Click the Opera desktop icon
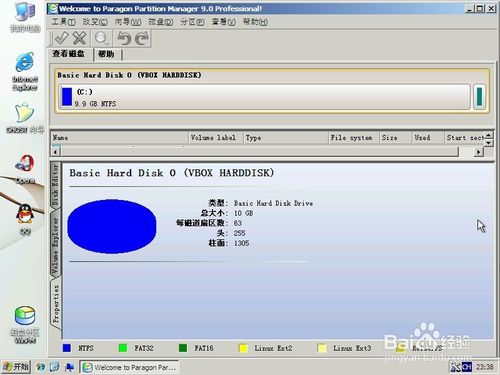Screen dimensions: 500x375 click(25, 169)
